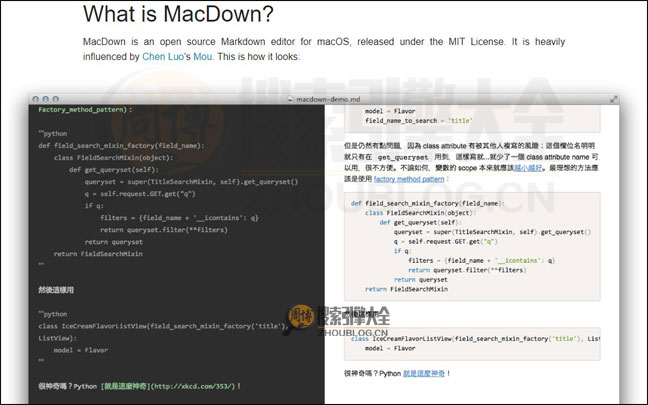The height and width of the screenshot is (405, 648).
Task: Open the 越小越好 link in preview
Action: 528,168
